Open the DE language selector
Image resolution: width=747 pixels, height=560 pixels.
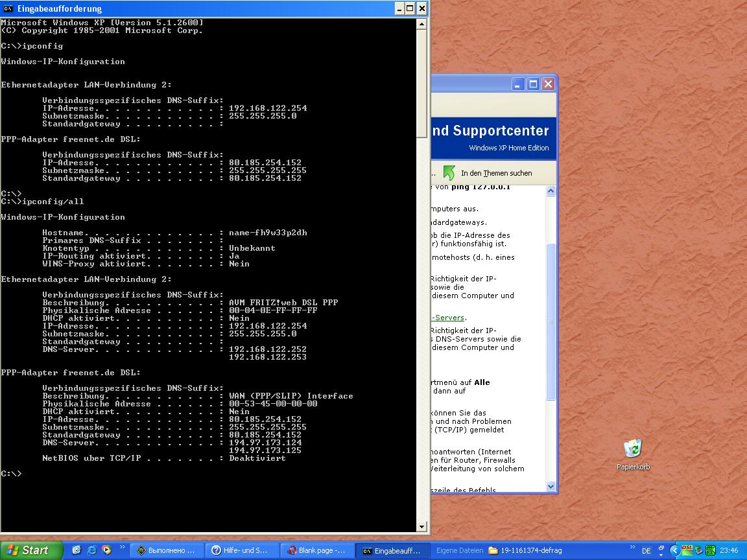[x=646, y=550]
